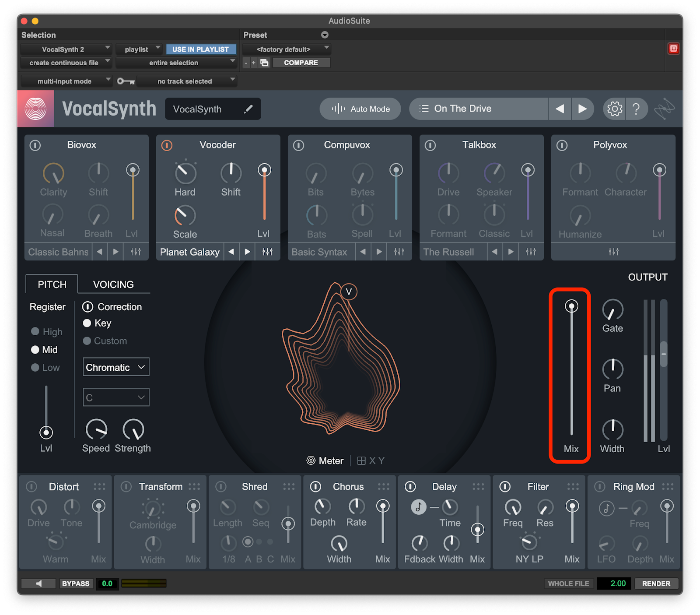
Task: Open the Chromatic scale dropdown
Action: [116, 367]
